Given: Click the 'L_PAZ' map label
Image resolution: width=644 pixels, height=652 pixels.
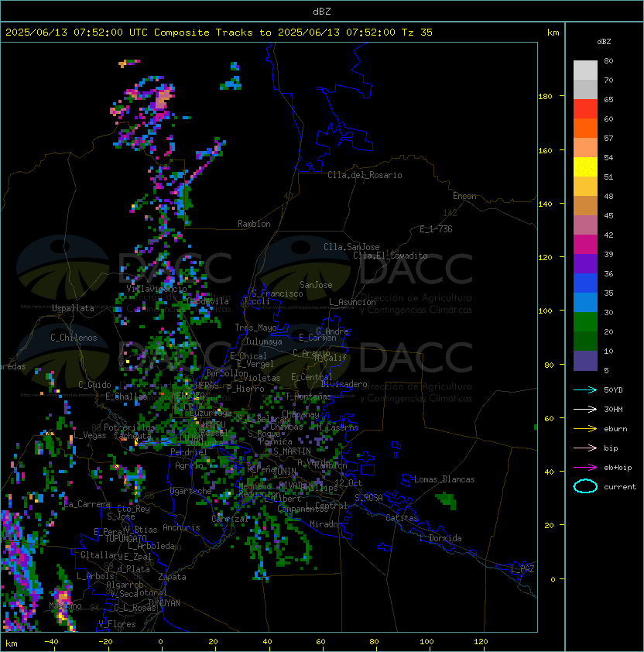Looking at the screenshot, I should (522, 569).
